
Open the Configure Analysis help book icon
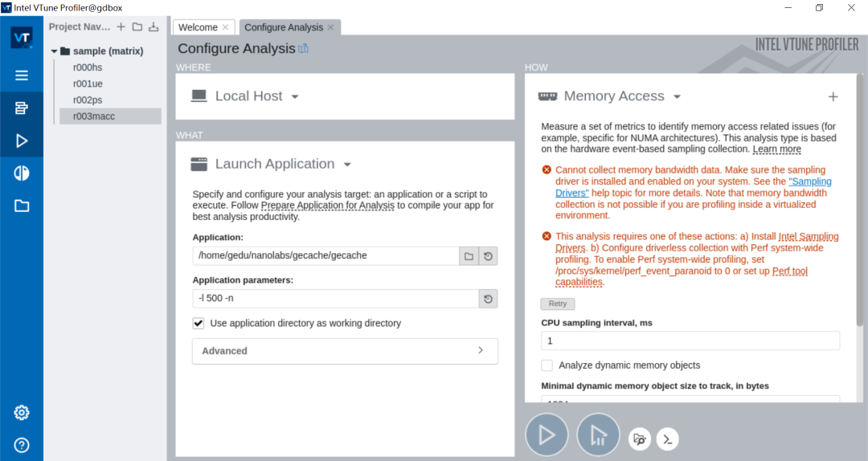click(x=303, y=49)
